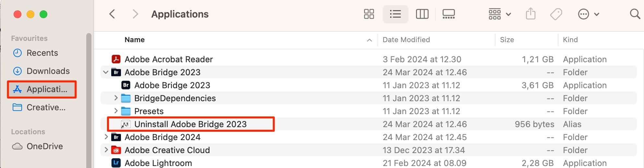The width and height of the screenshot is (644, 168).
Task: Click the sidebar vertical scrollbar
Action: [x=89, y=97]
